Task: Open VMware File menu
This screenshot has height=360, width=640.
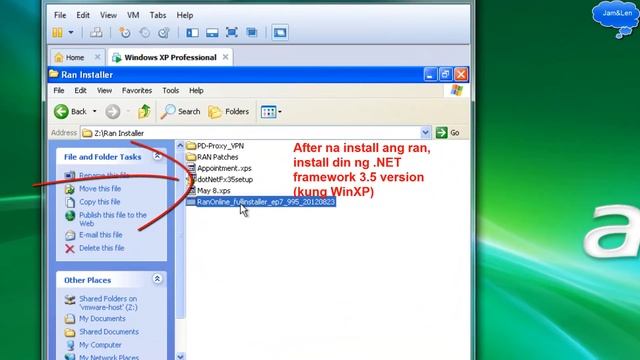Action: coord(60,15)
